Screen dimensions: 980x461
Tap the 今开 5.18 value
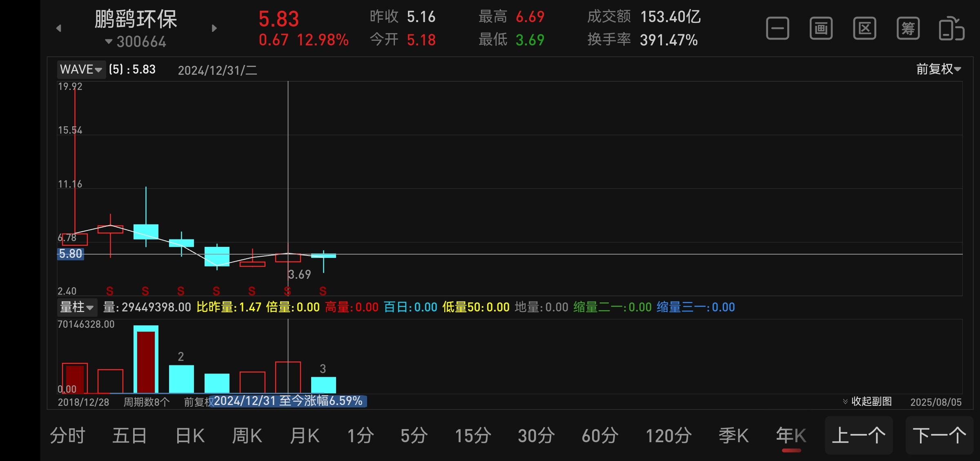[x=421, y=40]
